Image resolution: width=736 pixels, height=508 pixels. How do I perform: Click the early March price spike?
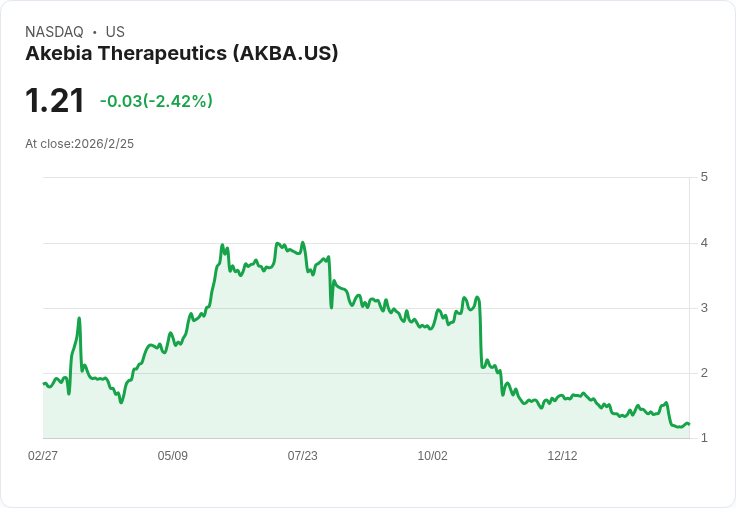click(79, 318)
